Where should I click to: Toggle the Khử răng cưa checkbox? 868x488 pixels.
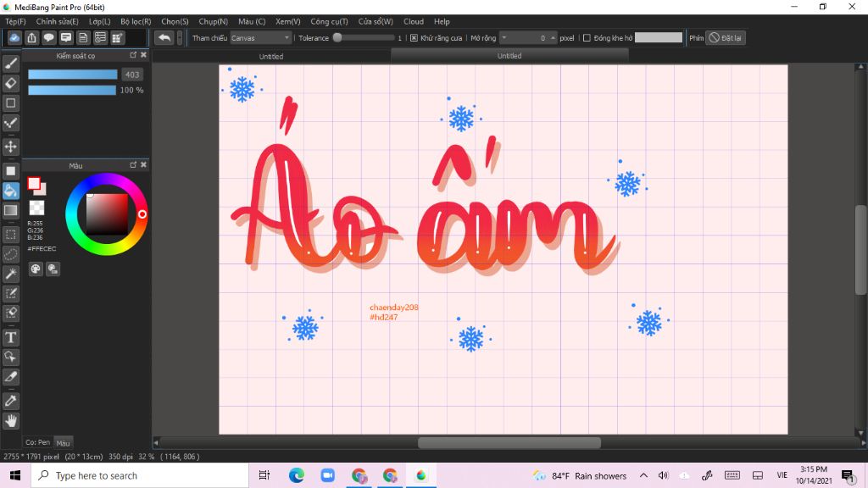[414, 37]
